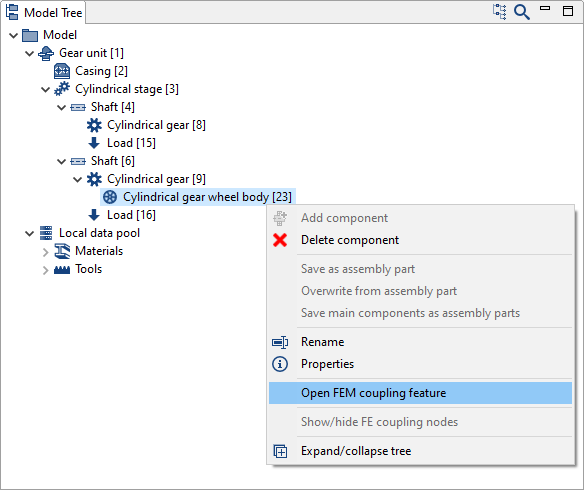Click the Cylindrical gear [8] icon
Viewport: 584px width, 490px height.
pos(94,125)
